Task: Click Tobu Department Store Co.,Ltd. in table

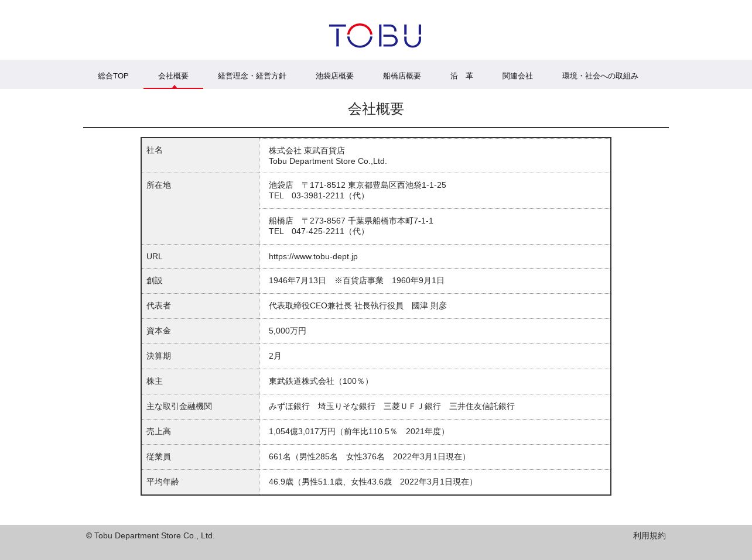Action: (328, 161)
